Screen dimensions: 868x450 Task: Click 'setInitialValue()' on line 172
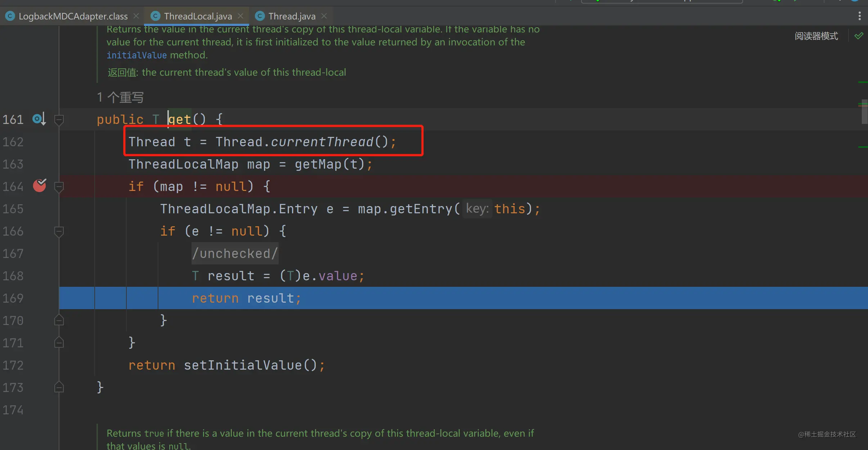251,365
